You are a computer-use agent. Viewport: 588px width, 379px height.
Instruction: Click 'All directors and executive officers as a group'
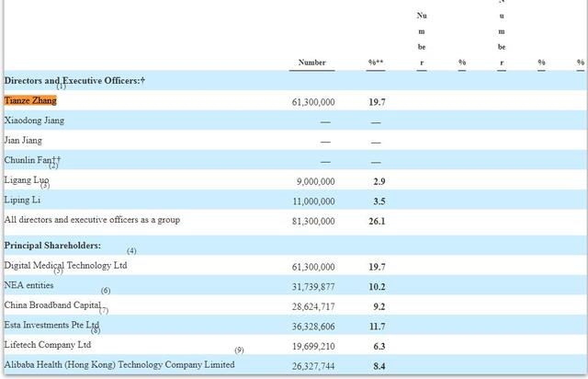pyautogui.click(x=92, y=220)
